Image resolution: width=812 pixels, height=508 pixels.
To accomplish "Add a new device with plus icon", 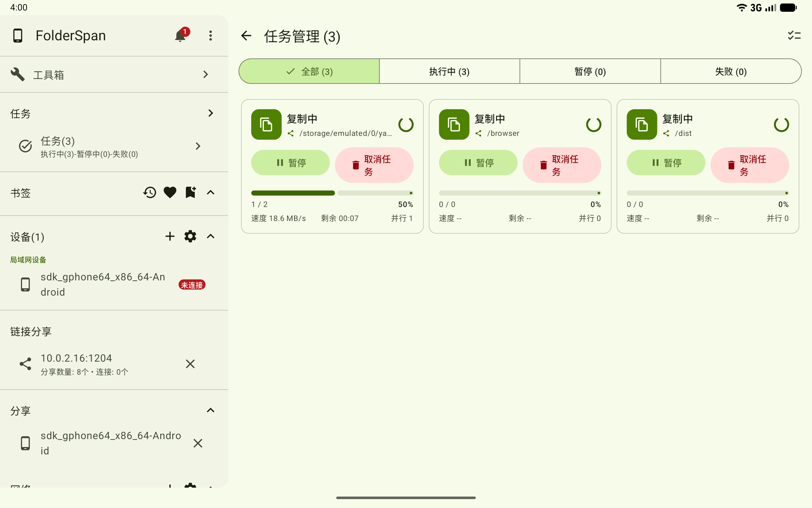I will point(170,237).
